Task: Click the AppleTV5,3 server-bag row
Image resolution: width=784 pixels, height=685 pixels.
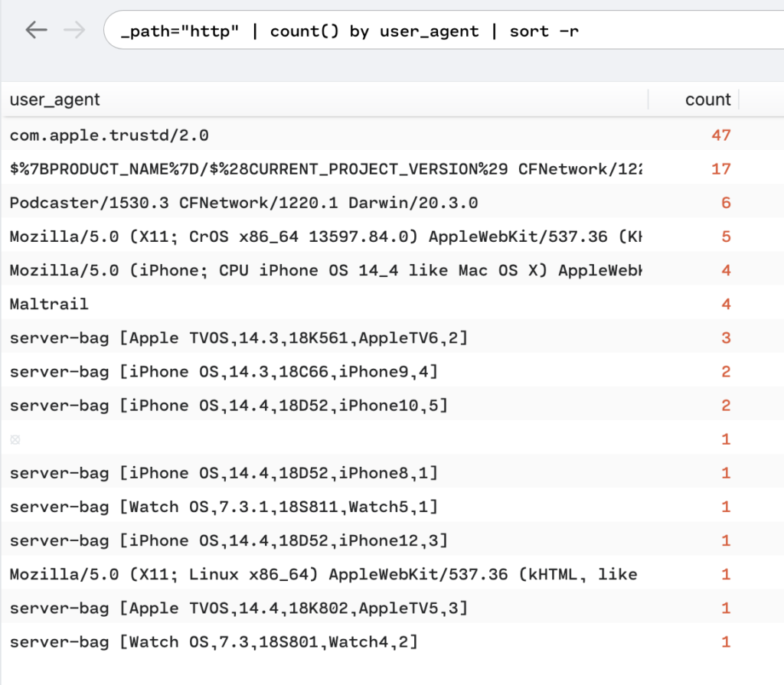Action: pos(239,608)
